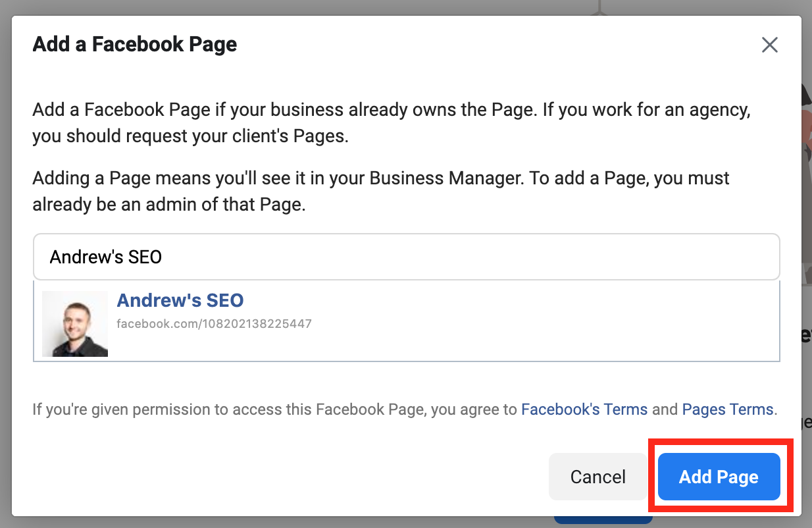Click the Add a Facebook Page title
The height and width of the screenshot is (528, 812).
tap(135, 45)
